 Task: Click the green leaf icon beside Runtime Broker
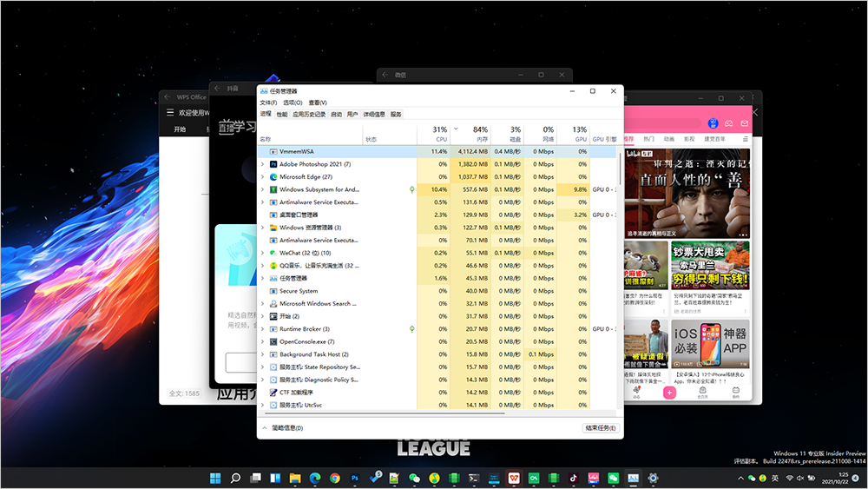click(x=411, y=329)
